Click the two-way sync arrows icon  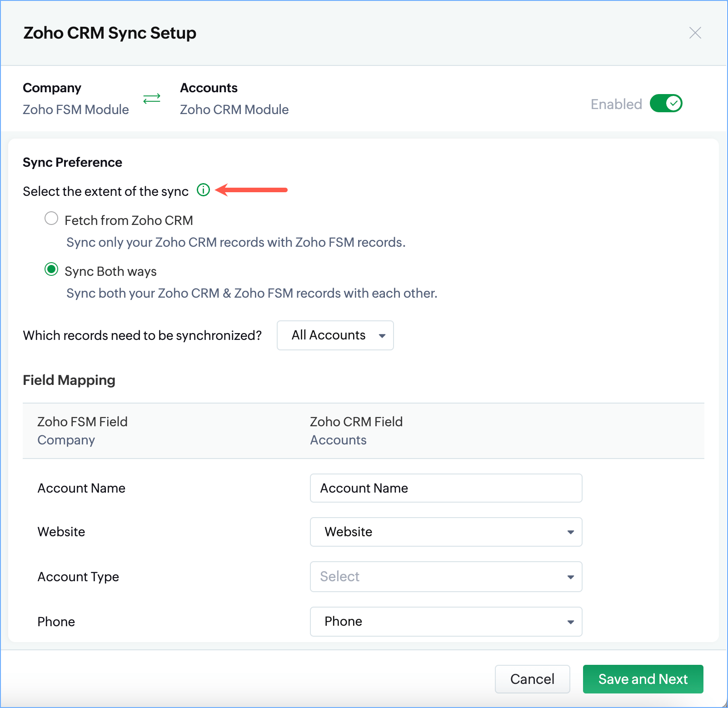(x=152, y=98)
